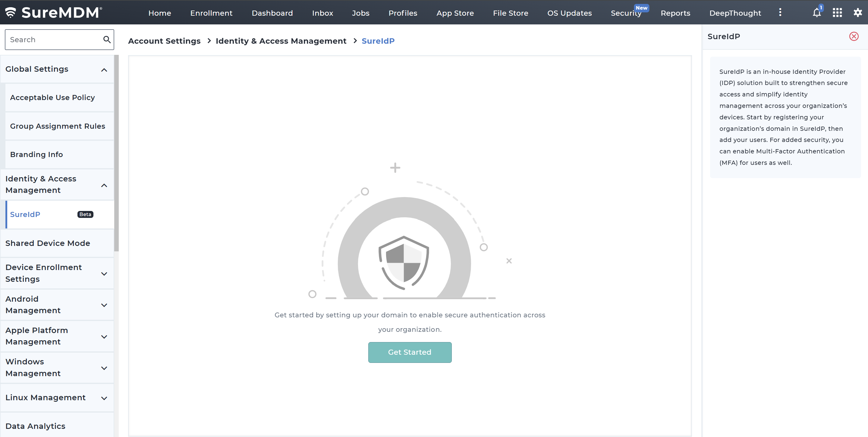Click the Get Started button
This screenshot has height=437, width=868.
coord(409,352)
